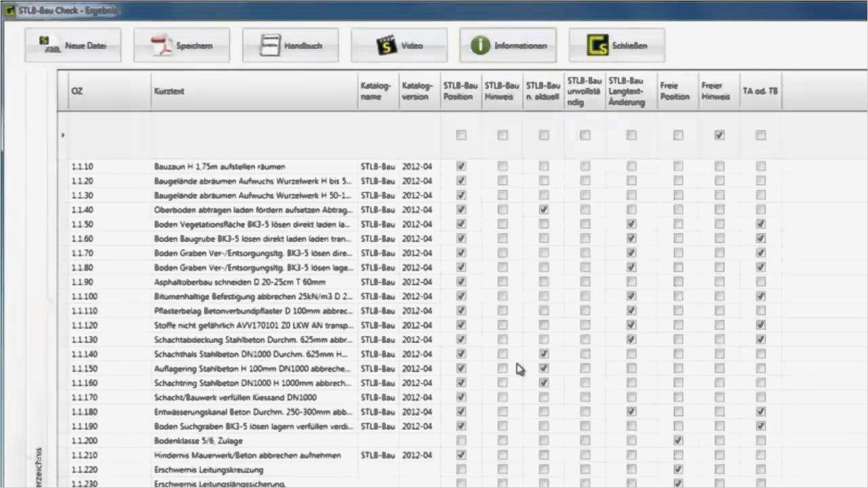Toggle the STLB-Bau Hinweis checkbox in row 1.1.90
Image resolution: width=868 pixels, height=488 pixels.
click(x=502, y=282)
